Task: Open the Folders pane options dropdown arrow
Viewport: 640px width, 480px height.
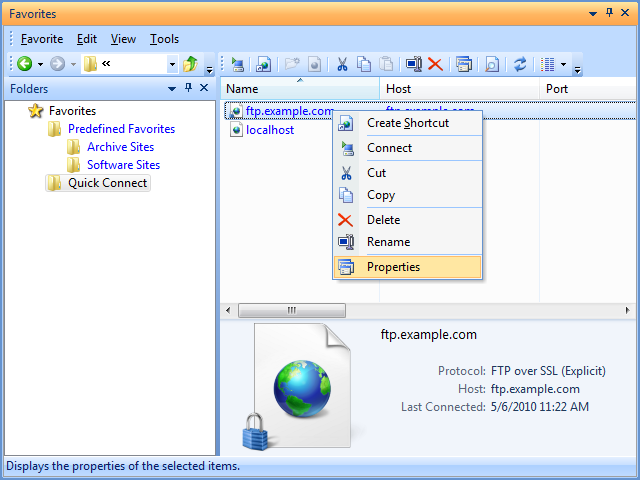Action: (x=172, y=89)
